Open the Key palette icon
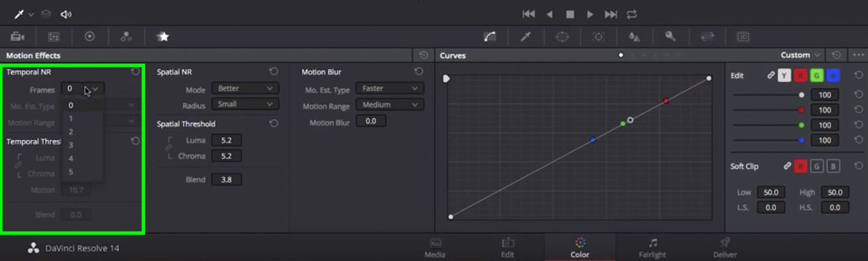The width and height of the screenshot is (868, 261). coord(670,37)
